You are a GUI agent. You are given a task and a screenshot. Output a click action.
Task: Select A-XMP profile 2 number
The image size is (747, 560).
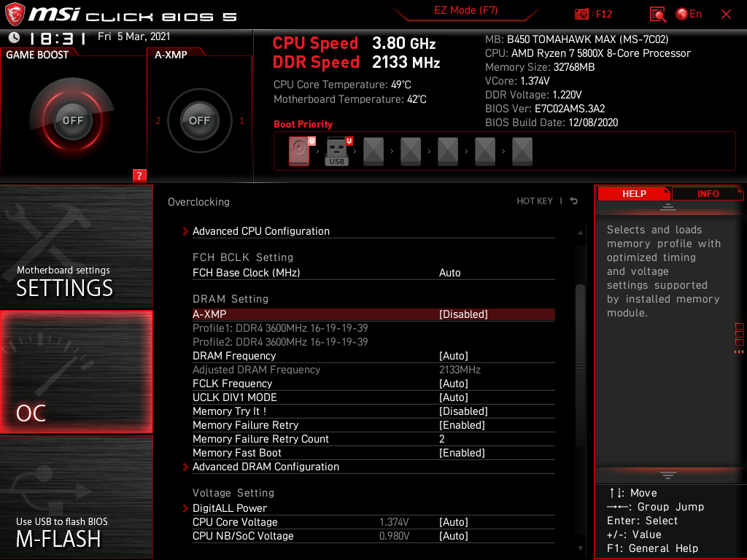(x=158, y=121)
